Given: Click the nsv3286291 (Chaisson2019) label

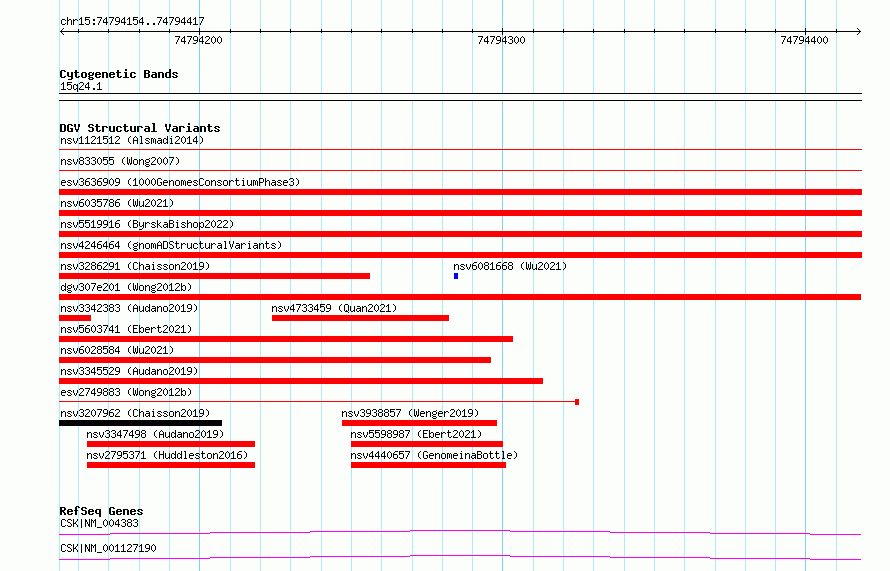Looking at the screenshot, I should tap(135, 266).
